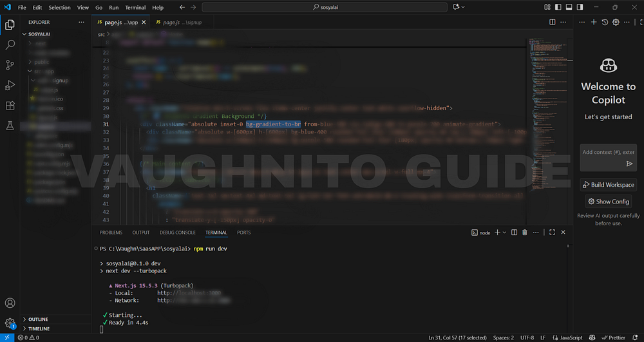Open the Source Control view
The height and width of the screenshot is (342, 644).
pyautogui.click(x=10, y=65)
